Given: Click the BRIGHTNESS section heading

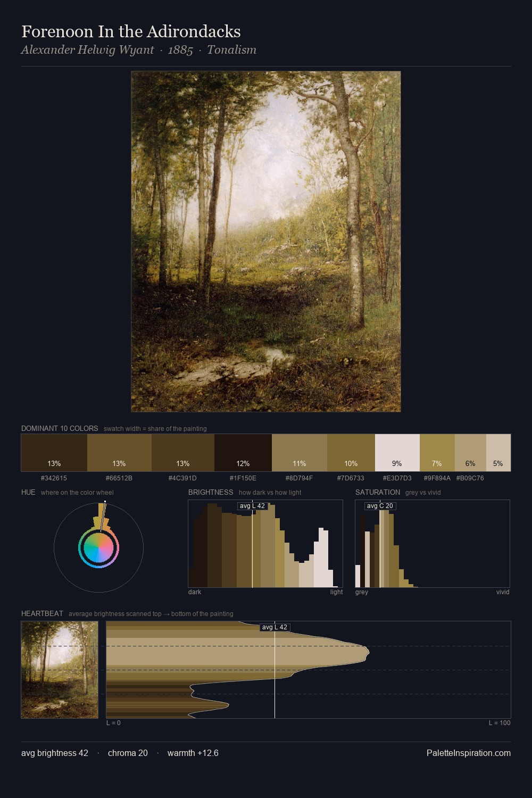Looking at the screenshot, I should click(211, 492).
